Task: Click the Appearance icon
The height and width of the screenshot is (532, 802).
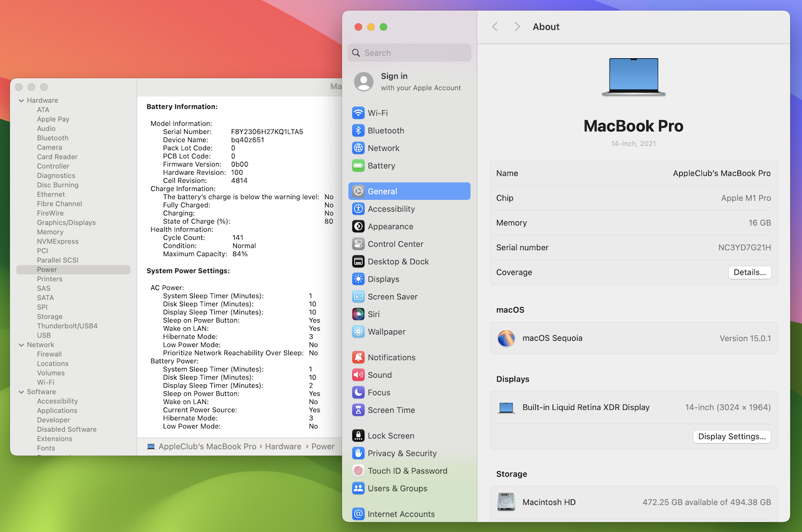Action: coord(358,226)
